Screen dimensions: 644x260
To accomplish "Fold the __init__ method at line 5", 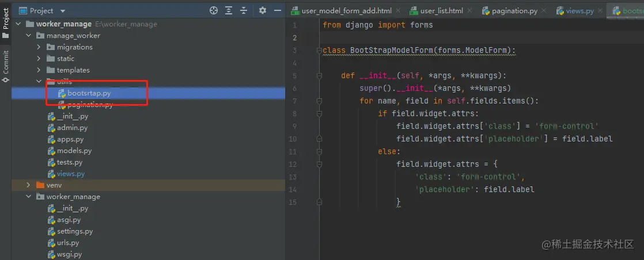I will (x=319, y=76).
